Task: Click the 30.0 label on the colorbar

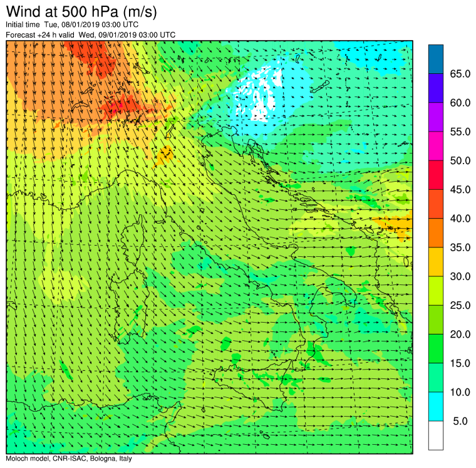Action: point(460,276)
